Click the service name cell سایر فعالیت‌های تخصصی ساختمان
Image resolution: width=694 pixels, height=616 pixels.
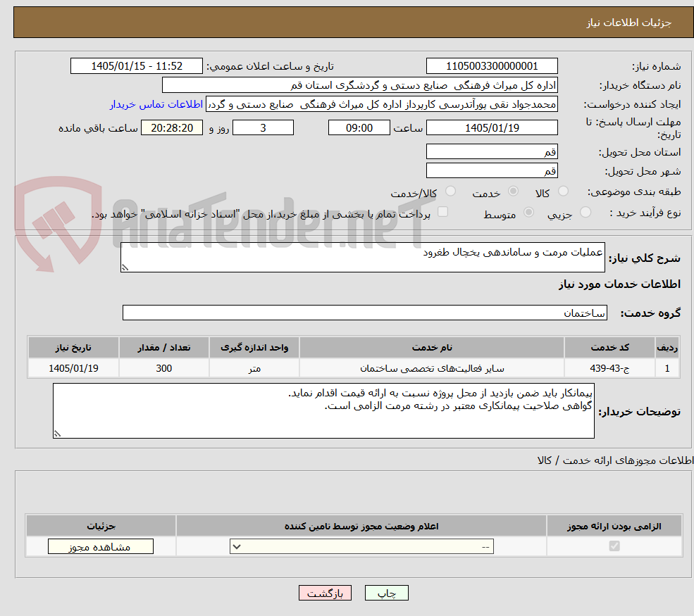(x=431, y=368)
